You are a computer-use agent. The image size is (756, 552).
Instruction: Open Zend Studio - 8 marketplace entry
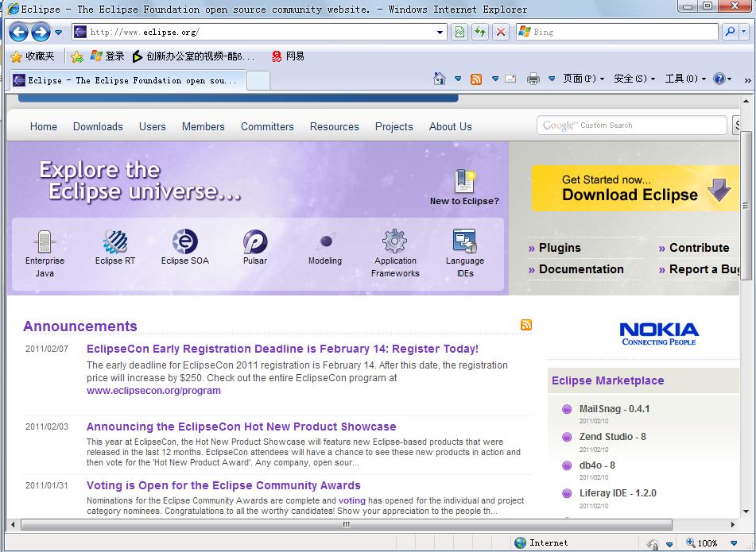click(612, 437)
